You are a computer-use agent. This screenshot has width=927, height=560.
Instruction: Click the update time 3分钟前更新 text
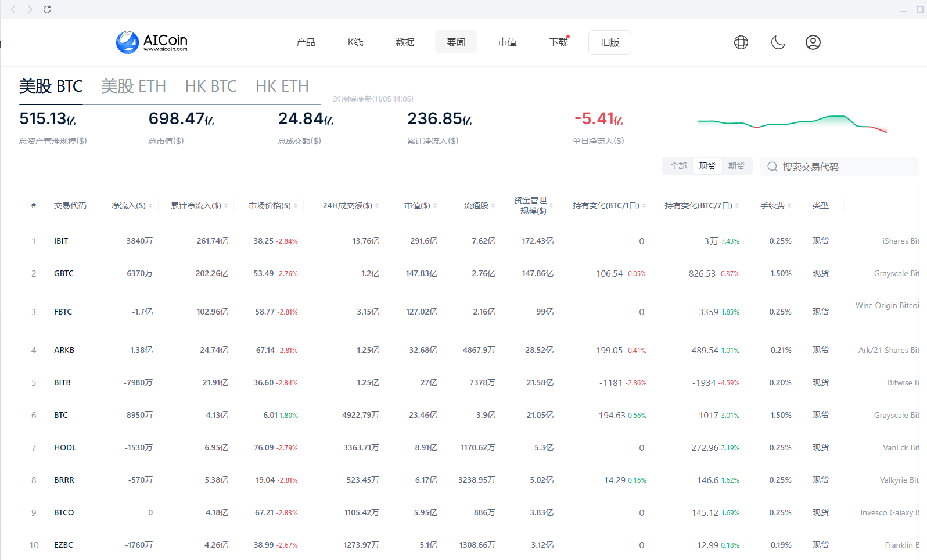[x=373, y=99]
